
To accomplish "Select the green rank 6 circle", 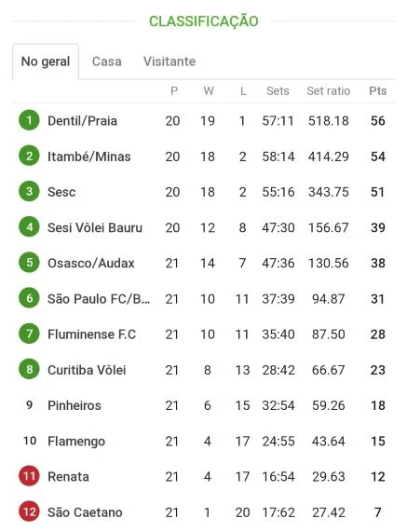I will pyautogui.click(x=29, y=298).
